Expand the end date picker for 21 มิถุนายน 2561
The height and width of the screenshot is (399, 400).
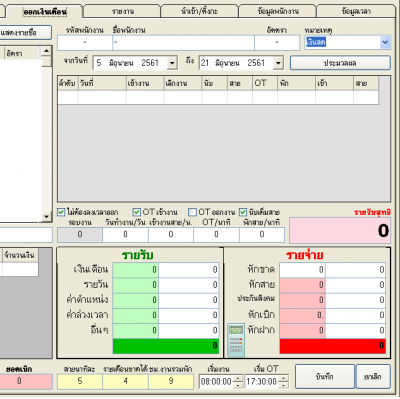click(x=278, y=63)
